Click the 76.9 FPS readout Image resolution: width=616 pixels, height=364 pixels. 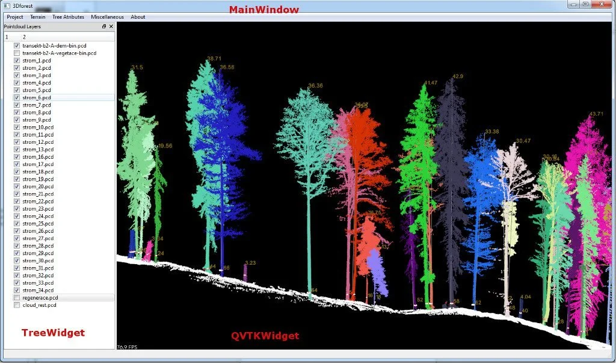tap(128, 347)
